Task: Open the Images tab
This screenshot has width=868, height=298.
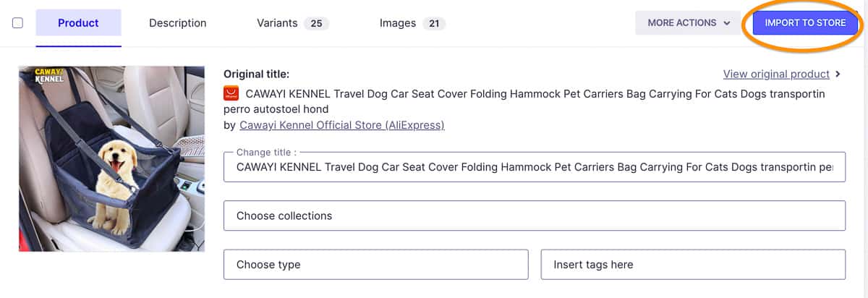Action: [397, 23]
